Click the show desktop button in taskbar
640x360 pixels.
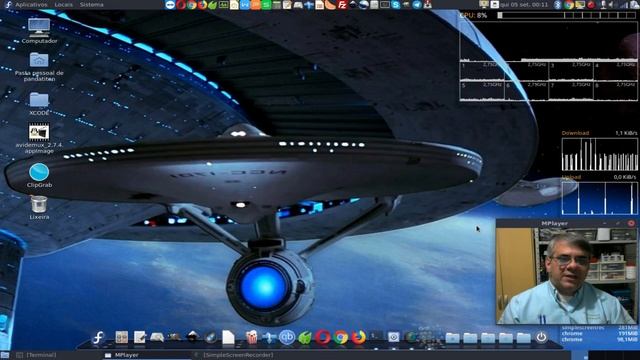pyautogui.click(x=5, y=355)
